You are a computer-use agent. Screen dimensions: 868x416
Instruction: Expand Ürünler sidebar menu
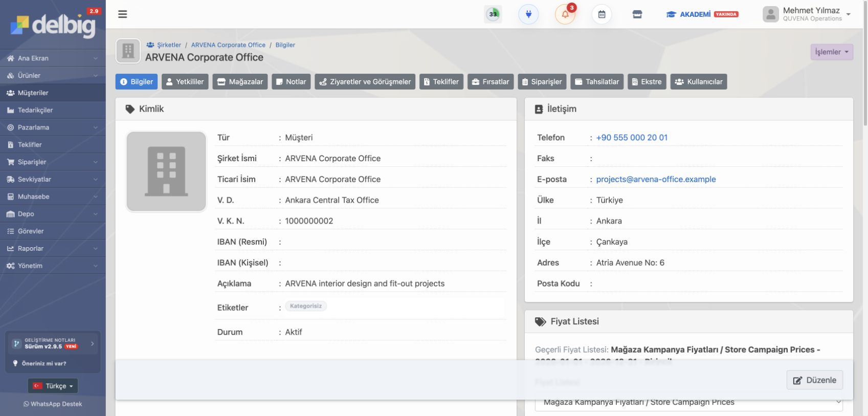(x=53, y=76)
